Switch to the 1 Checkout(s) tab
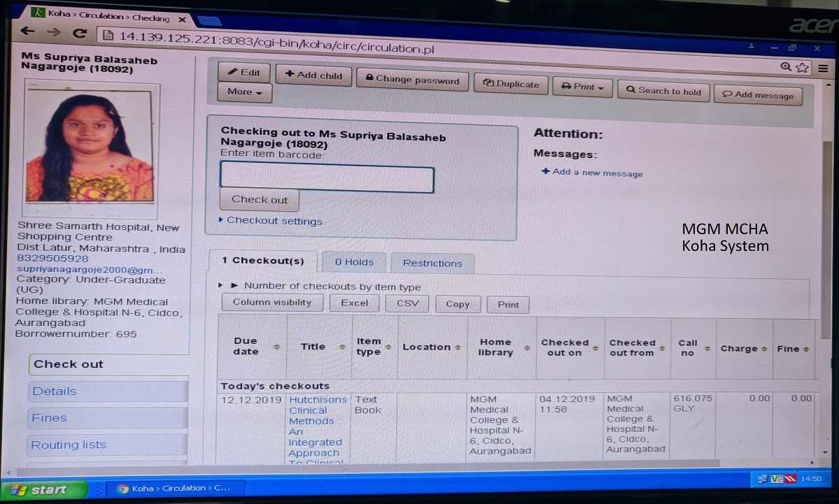The height and width of the screenshot is (504, 839). pos(263,261)
